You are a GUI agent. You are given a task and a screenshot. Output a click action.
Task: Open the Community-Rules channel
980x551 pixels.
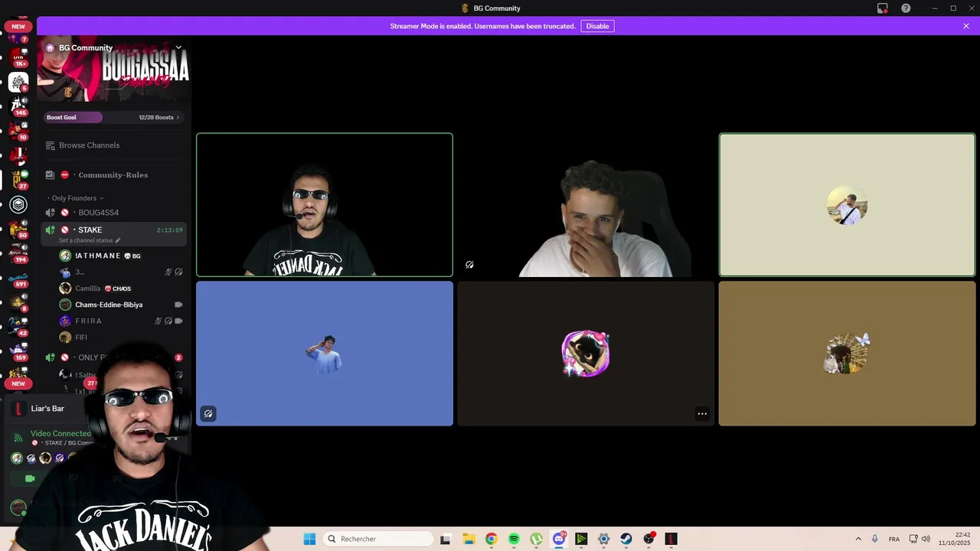tap(113, 175)
